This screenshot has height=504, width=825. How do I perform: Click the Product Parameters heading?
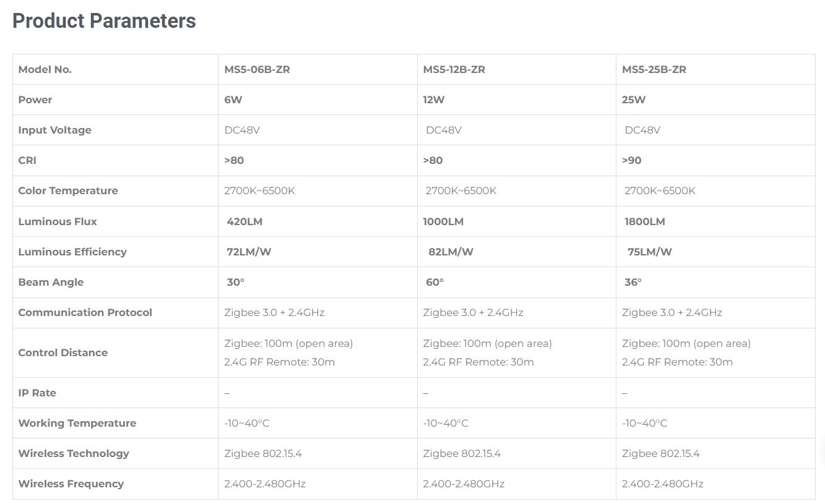[x=104, y=21]
